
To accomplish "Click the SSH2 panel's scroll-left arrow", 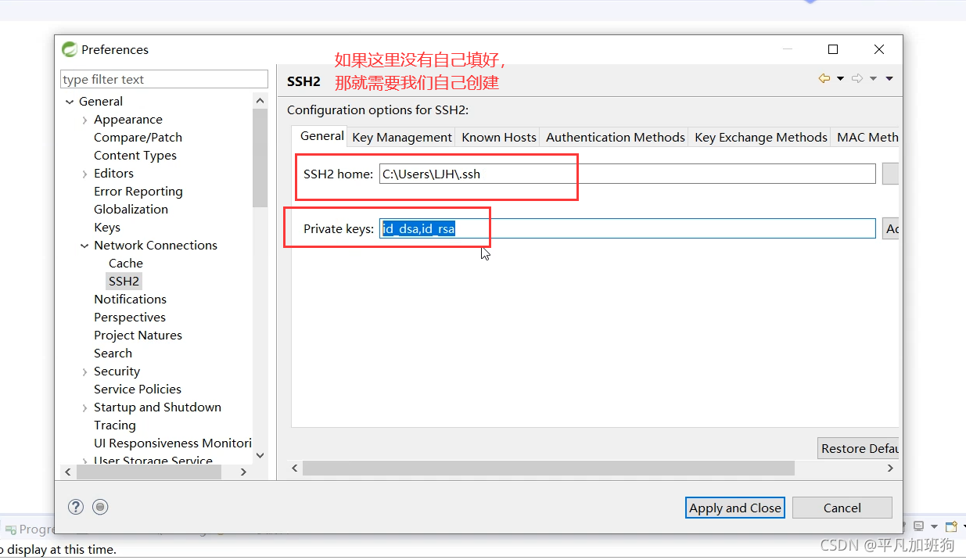I will (x=295, y=468).
